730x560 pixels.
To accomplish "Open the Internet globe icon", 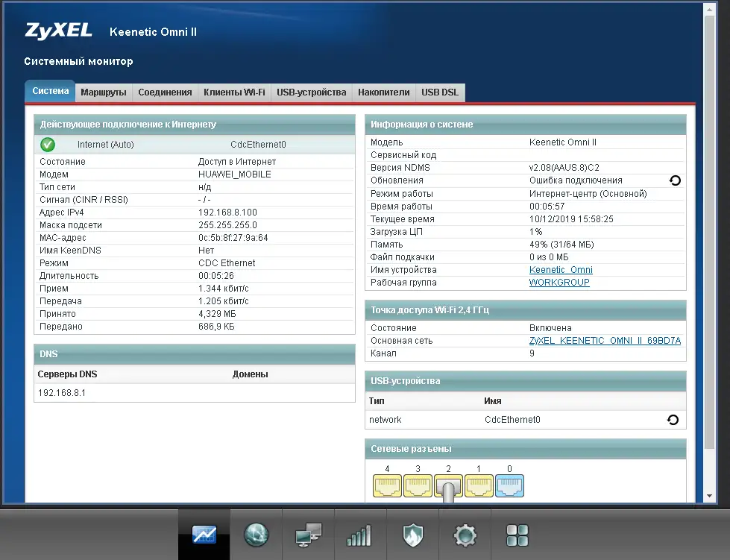I will pos(256,535).
